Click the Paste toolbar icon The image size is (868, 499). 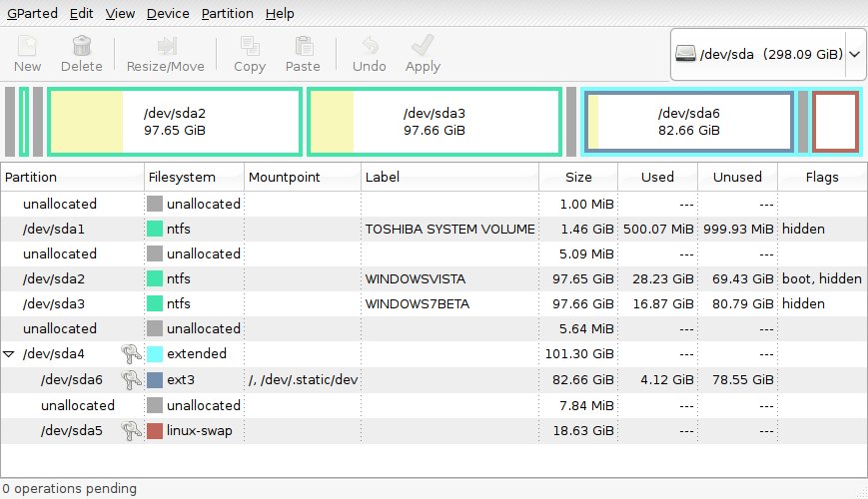coord(303,46)
